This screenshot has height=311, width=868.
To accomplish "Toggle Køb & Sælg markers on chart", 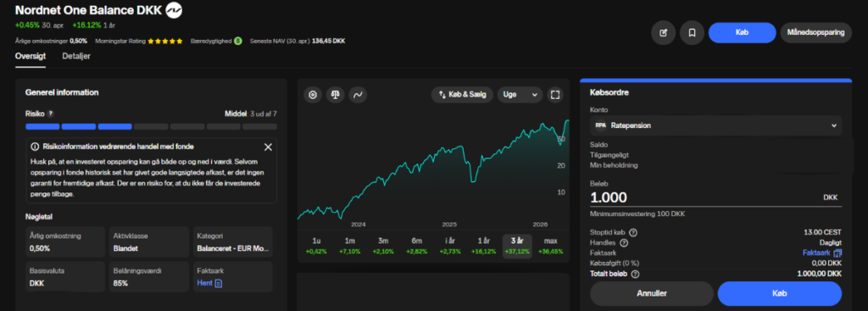I will 462,95.
